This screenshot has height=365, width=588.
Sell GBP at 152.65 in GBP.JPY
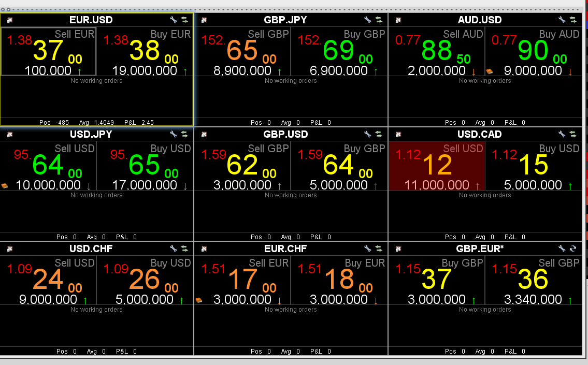242,51
